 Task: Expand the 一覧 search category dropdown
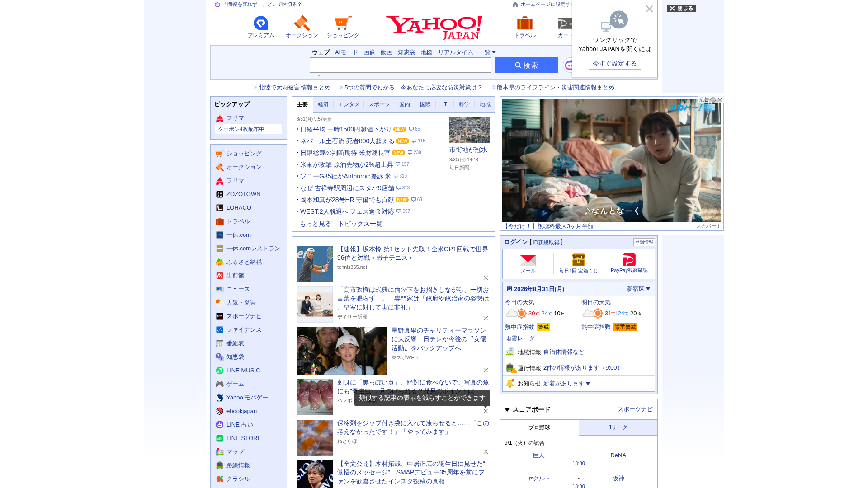pyautogui.click(x=487, y=52)
